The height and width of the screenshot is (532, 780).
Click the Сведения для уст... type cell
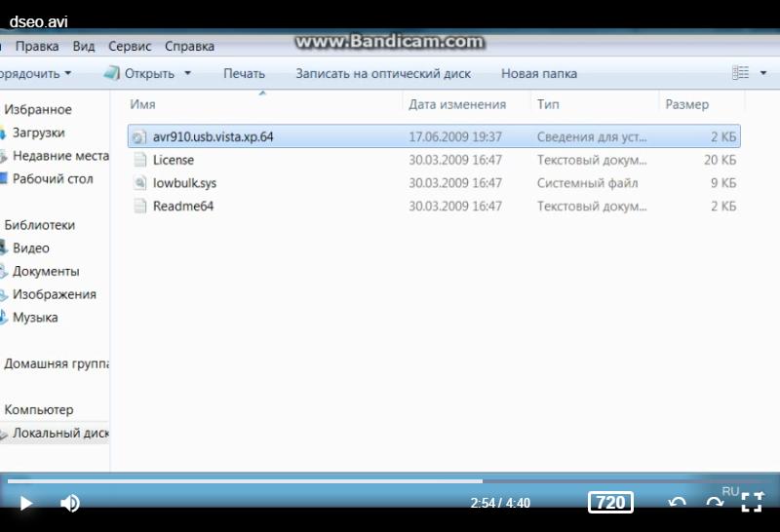(592, 136)
